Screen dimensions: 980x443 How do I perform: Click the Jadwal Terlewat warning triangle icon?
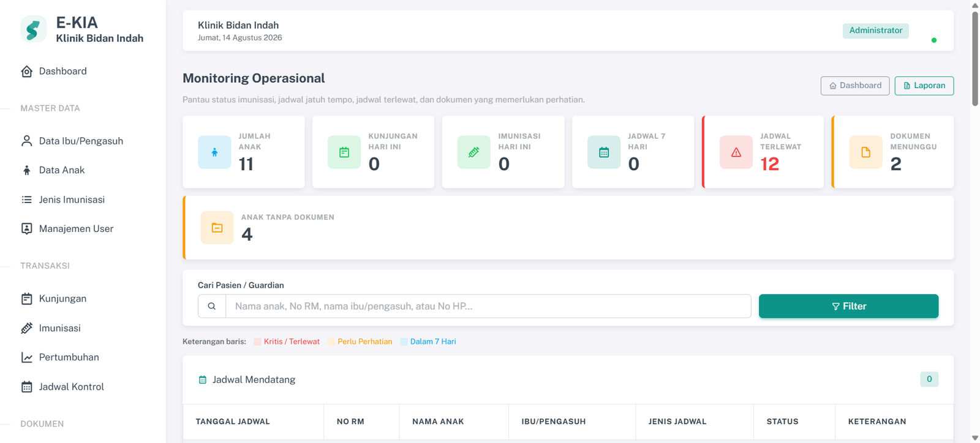[736, 152]
